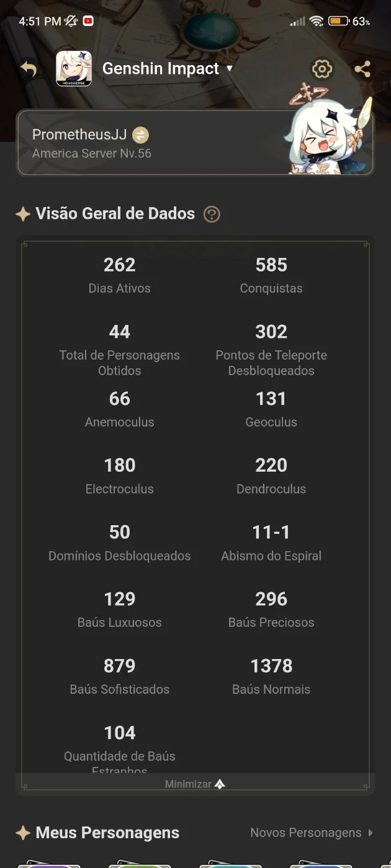Collapse data overview with Minimizar

click(195, 784)
